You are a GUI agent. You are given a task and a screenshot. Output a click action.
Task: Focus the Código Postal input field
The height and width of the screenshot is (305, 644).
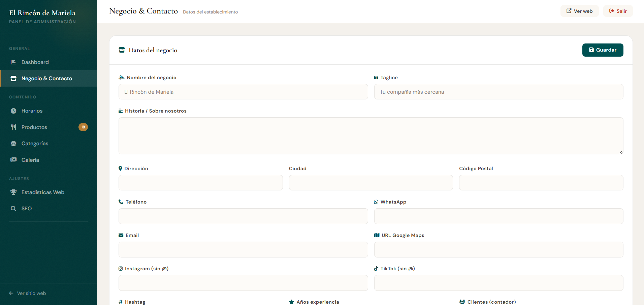pyautogui.click(x=541, y=183)
